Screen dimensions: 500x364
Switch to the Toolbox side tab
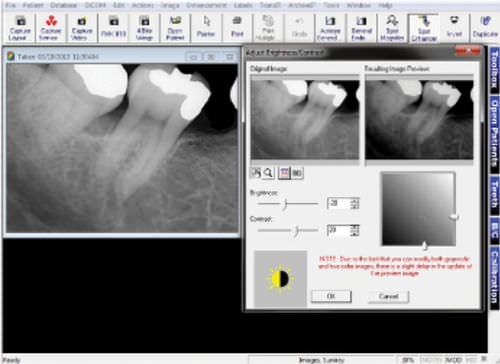click(494, 69)
